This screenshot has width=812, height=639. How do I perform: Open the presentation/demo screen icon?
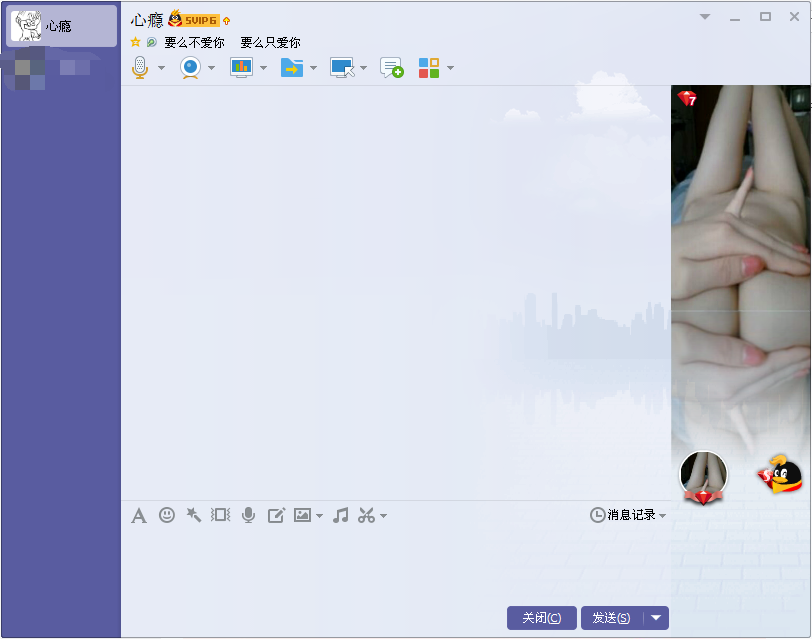pos(241,68)
